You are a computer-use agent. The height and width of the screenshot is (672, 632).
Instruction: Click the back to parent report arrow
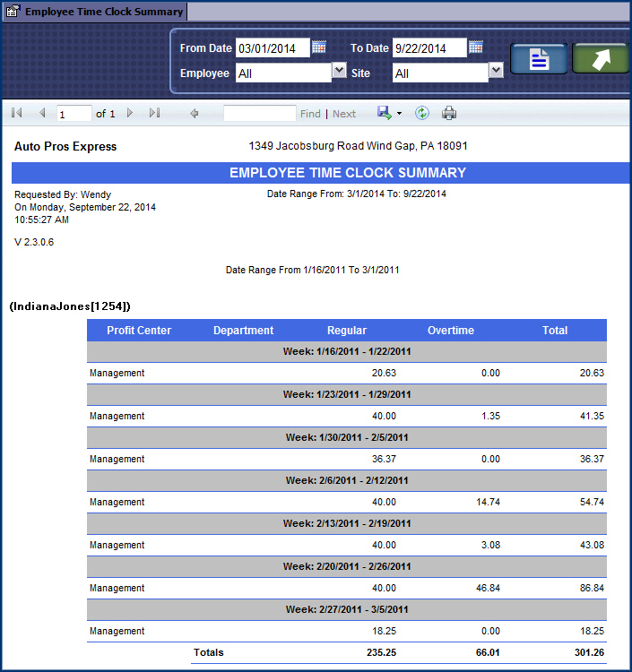(195, 114)
